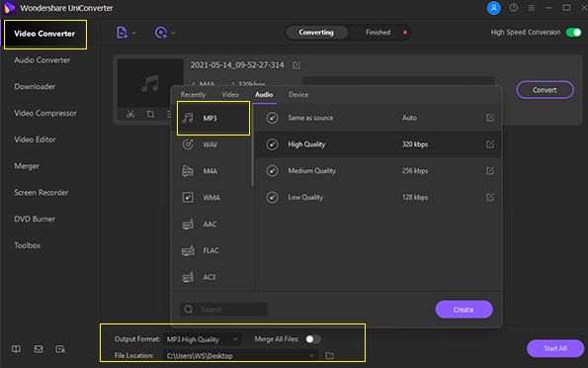
Task: Open the File Location dropdown
Action: point(240,355)
